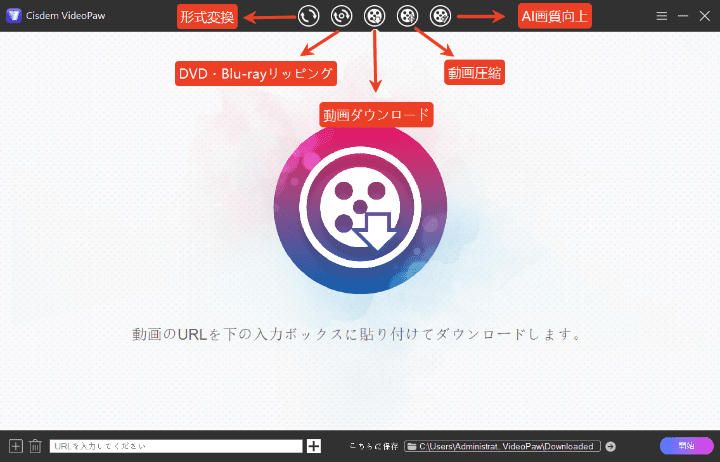
Task: Select the video download tab icon
Action: 375,16
